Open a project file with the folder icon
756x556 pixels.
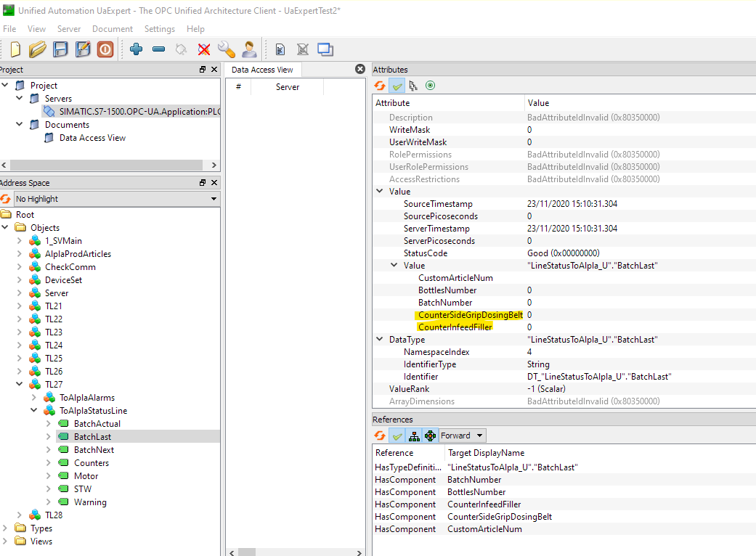[x=37, y=49]
